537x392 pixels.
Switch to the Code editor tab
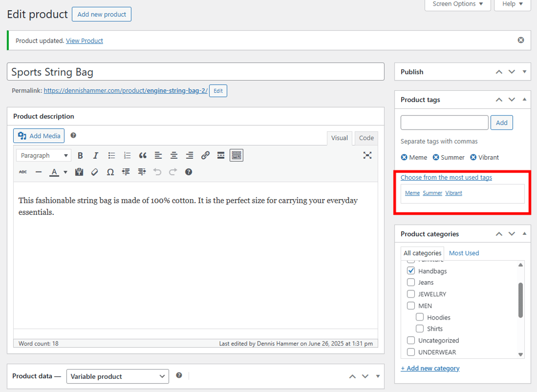point(366,137)
